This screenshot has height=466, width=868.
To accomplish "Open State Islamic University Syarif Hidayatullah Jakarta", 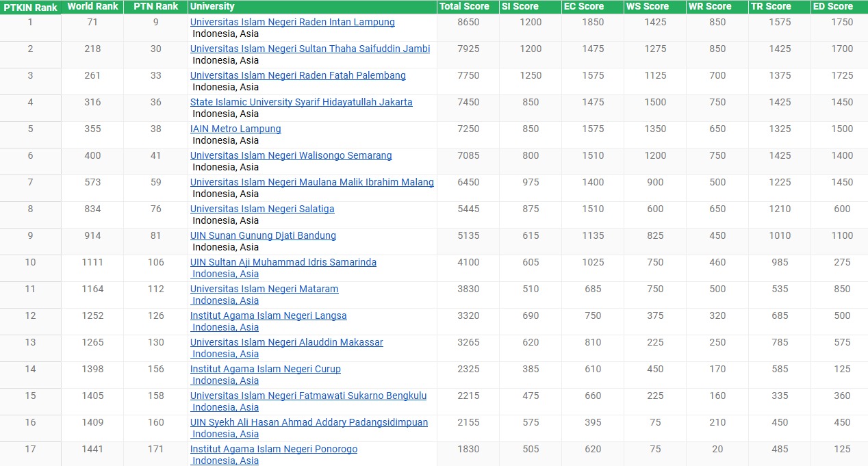I will [301, 102].
